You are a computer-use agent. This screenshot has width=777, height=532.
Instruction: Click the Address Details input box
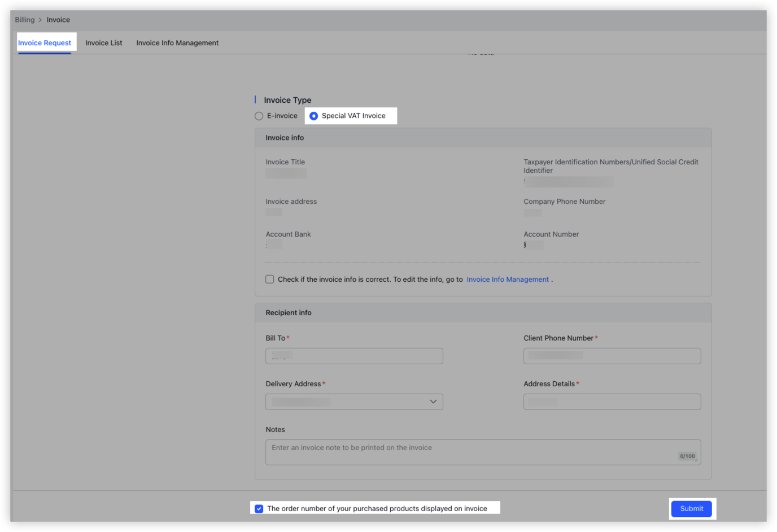tap(612, 402)
